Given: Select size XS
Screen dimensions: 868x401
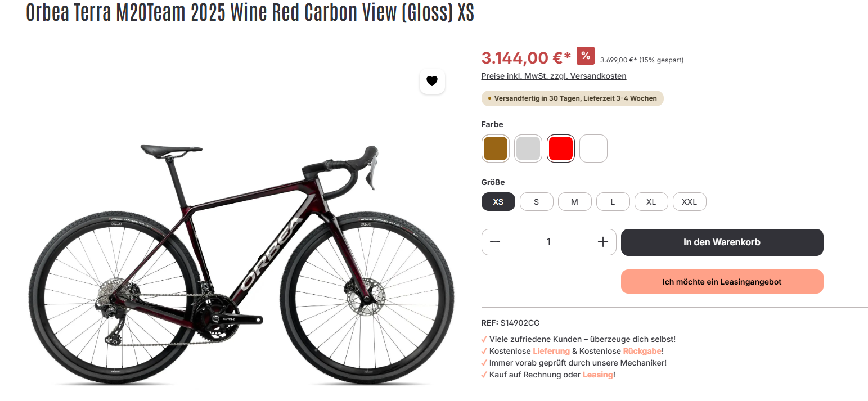Looking at the screenshot, I should tap(498, 202).
